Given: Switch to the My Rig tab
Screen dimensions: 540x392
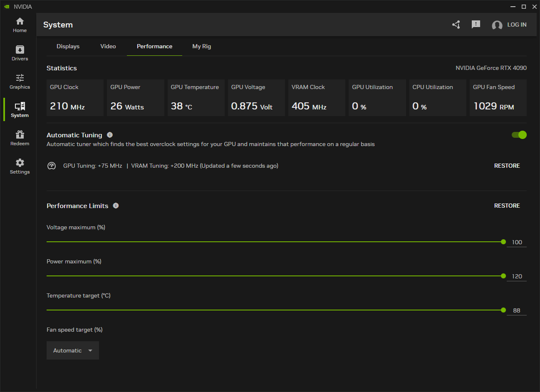Looking at the screenshot, I should pyautogui.click(x=202, y=46).
